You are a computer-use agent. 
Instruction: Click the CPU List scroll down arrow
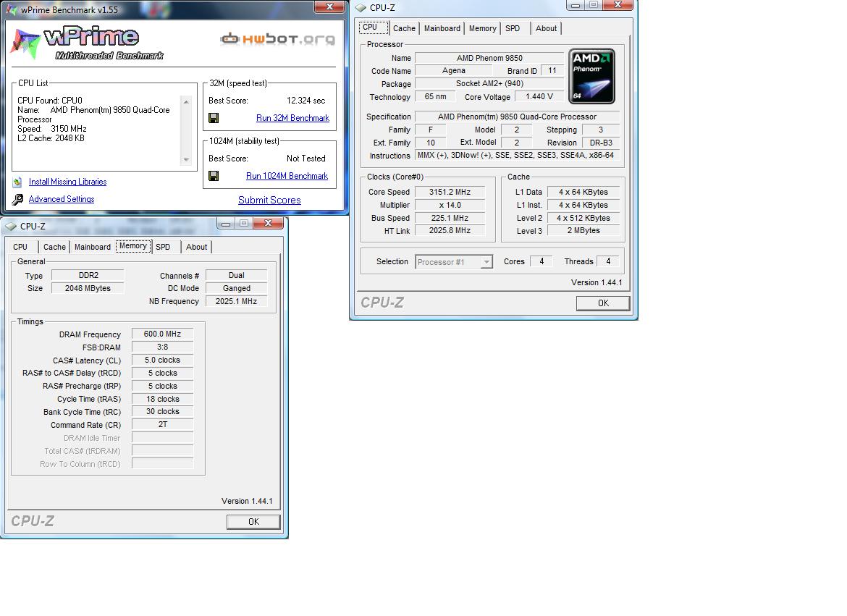coord(186,160)
